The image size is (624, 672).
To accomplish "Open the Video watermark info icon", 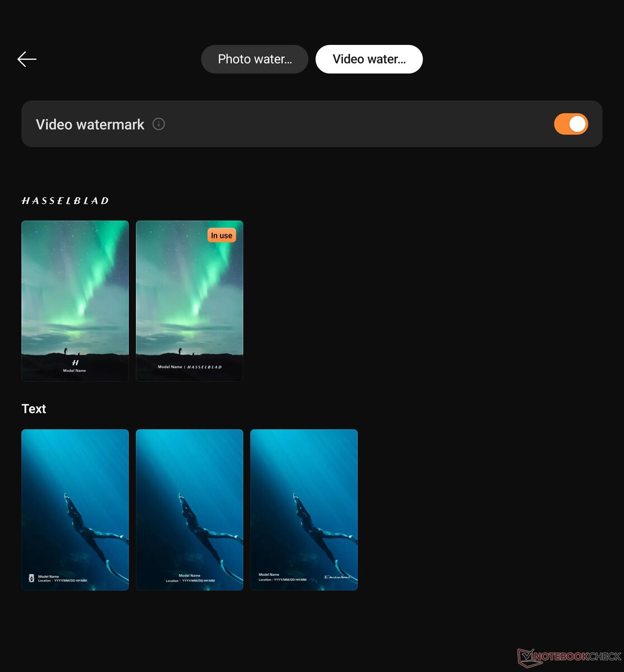I will pos(159,124).
